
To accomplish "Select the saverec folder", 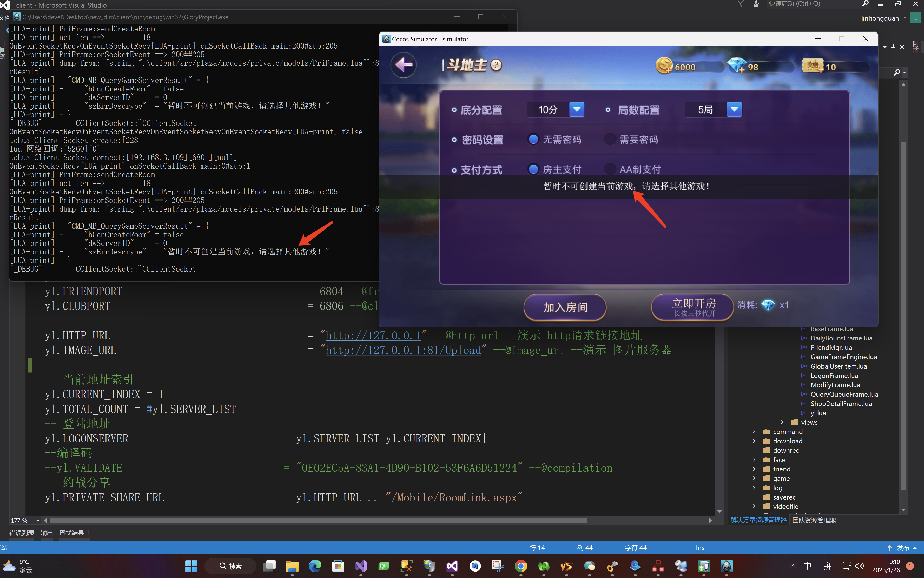I will (784, 497).
